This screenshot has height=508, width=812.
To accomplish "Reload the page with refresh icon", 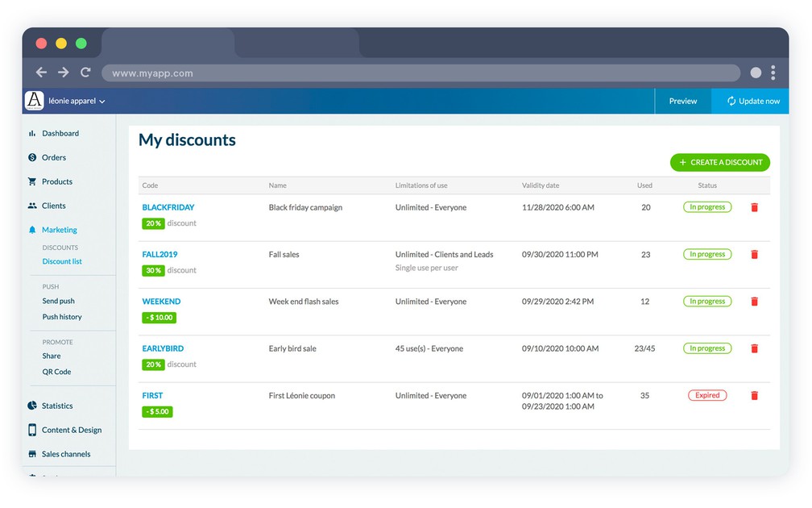I will click(x=85, y=73).
